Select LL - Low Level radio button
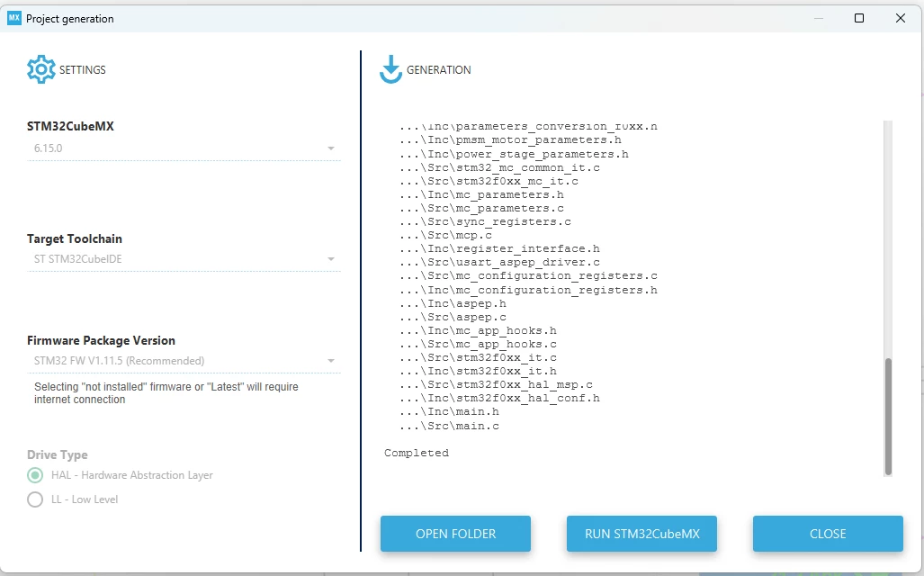 point(35,499)
